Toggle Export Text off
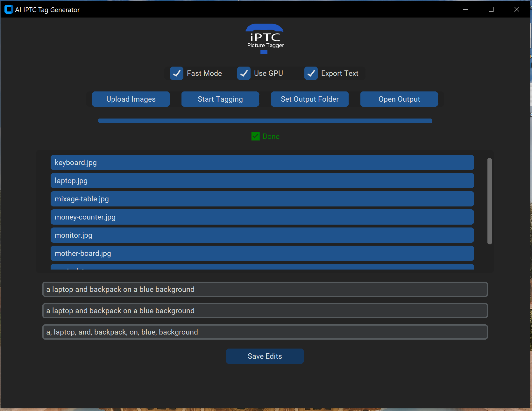The width and height of the screenshot is (532, 411). coord(311,73)
